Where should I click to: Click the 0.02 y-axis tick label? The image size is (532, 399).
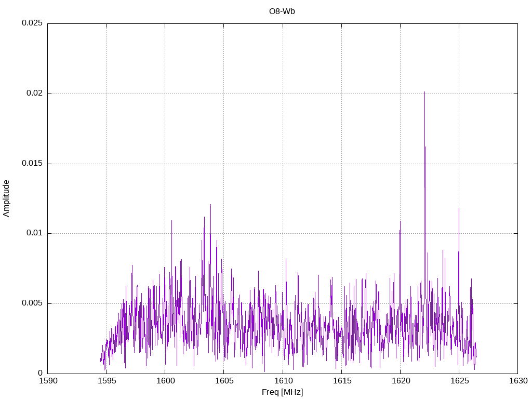[35, 93]
